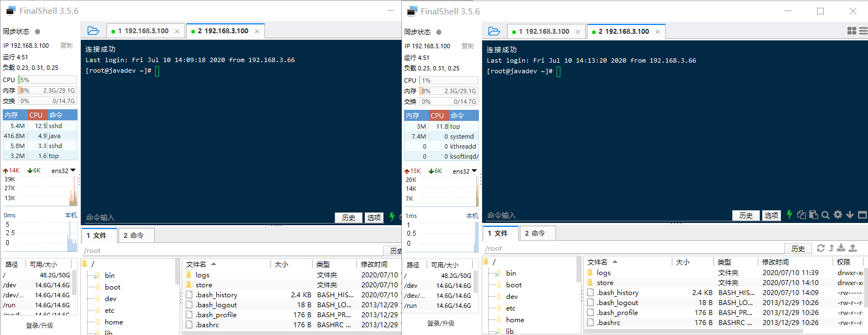The height and width of the screenshot is (335, 868).
Task: Click the fullscreen terminal icon in right window
Action: click(861, 215)
